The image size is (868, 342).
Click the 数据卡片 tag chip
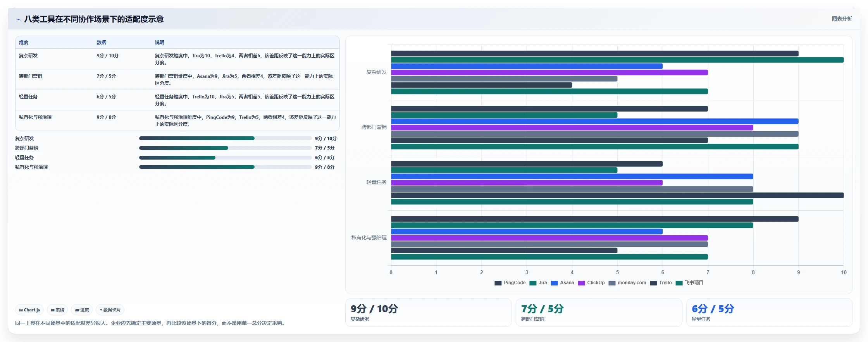coord(110,310)
